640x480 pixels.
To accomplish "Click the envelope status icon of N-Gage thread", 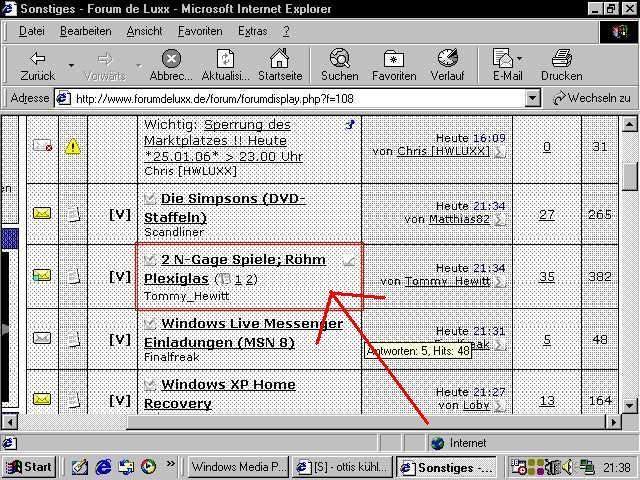I will tap(42, 276).
